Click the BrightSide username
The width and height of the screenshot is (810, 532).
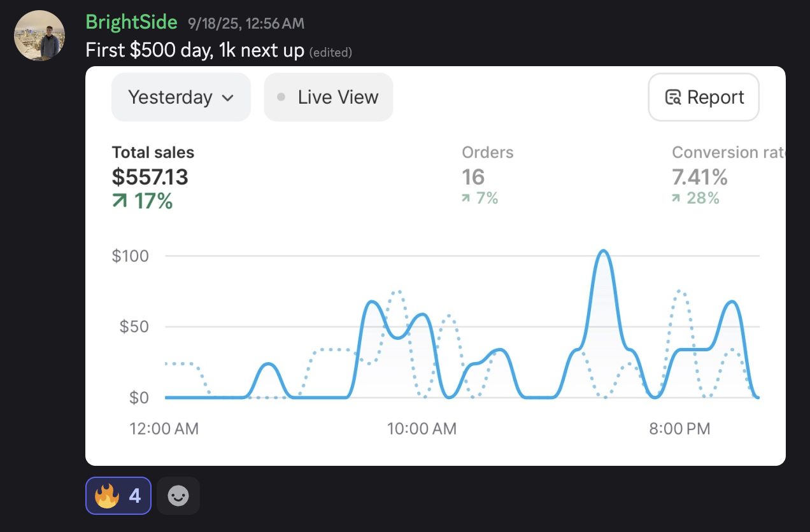coord(131,23)
